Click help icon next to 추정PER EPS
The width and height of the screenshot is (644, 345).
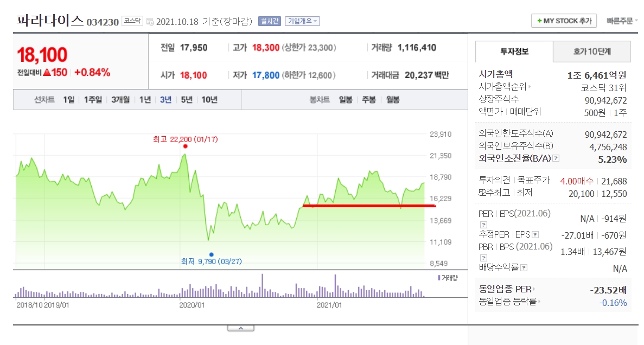tap(535, 234)
